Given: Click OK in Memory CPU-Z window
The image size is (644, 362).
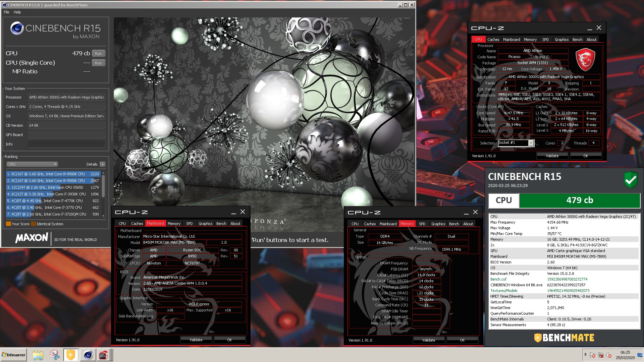Looking at the screenshot, I should click(462, 340).
